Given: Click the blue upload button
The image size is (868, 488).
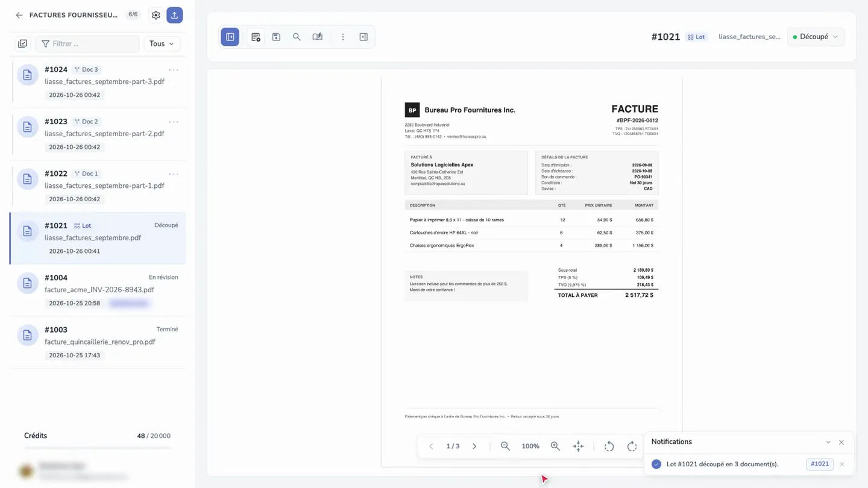Looking at the screenshot, I should tap(175, 15).
